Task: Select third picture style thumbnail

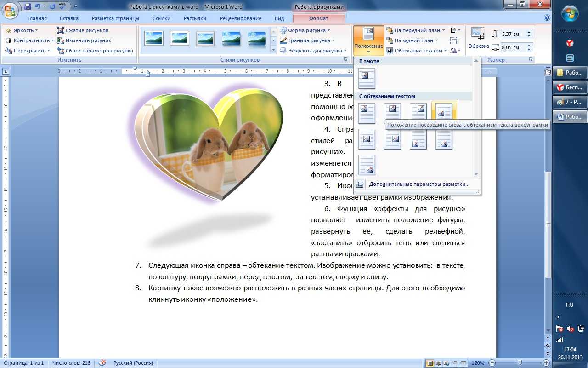Action: click(205, 39)
